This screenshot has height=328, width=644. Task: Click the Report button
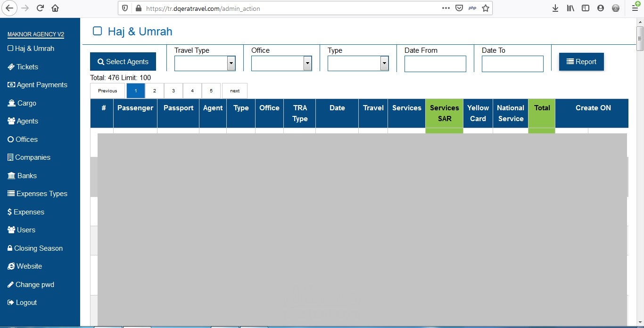pos(581,62)
